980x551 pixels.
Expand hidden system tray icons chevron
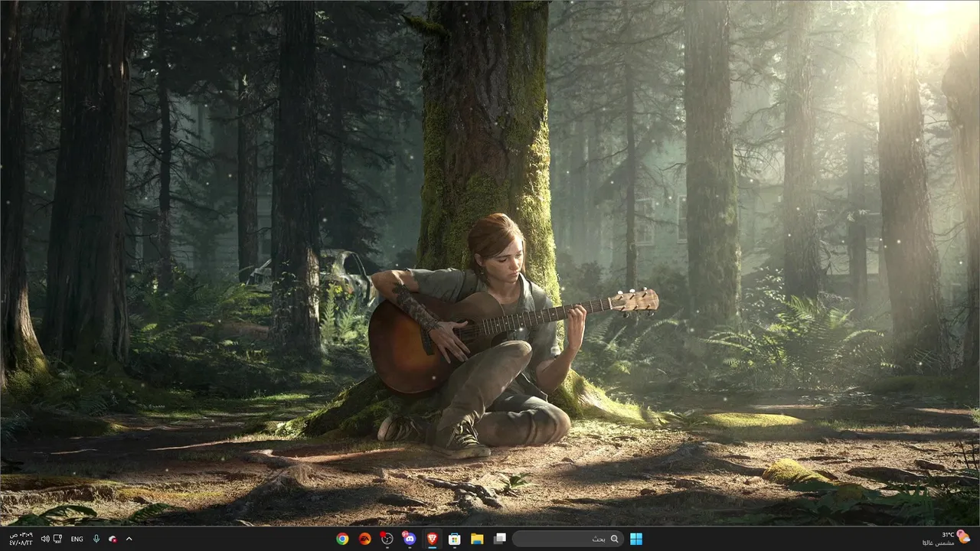click(129, 539)
